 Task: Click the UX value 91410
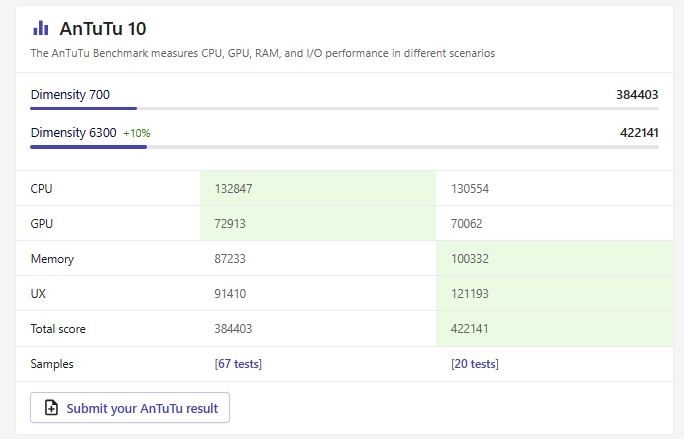pos(230,294)
